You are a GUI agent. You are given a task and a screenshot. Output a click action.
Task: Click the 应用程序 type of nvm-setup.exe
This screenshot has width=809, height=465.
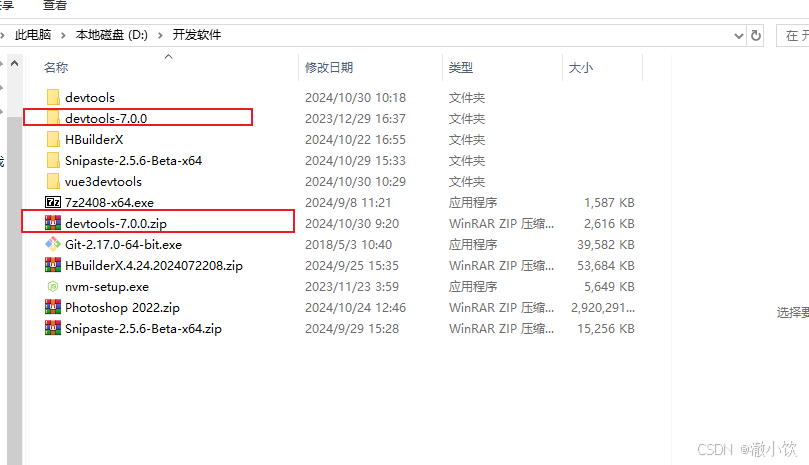coord(473,286)
